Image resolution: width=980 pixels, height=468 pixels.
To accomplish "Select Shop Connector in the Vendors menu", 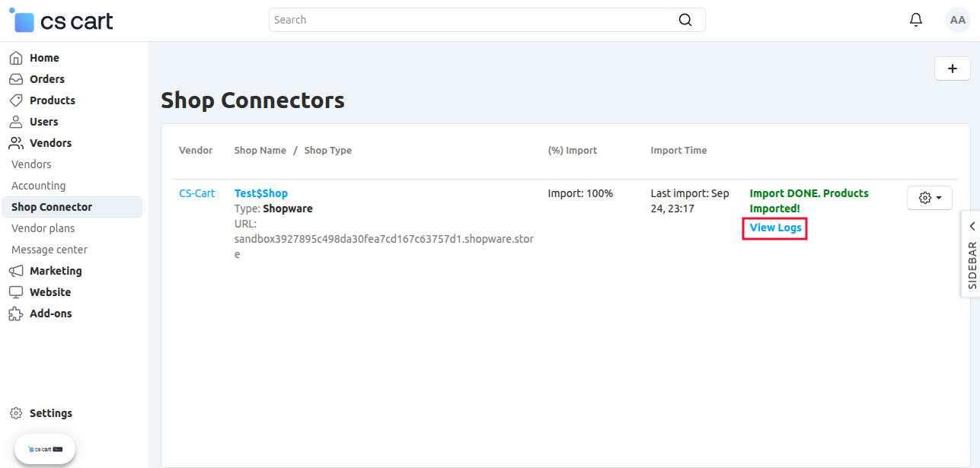I will click(x=51, y=206).
